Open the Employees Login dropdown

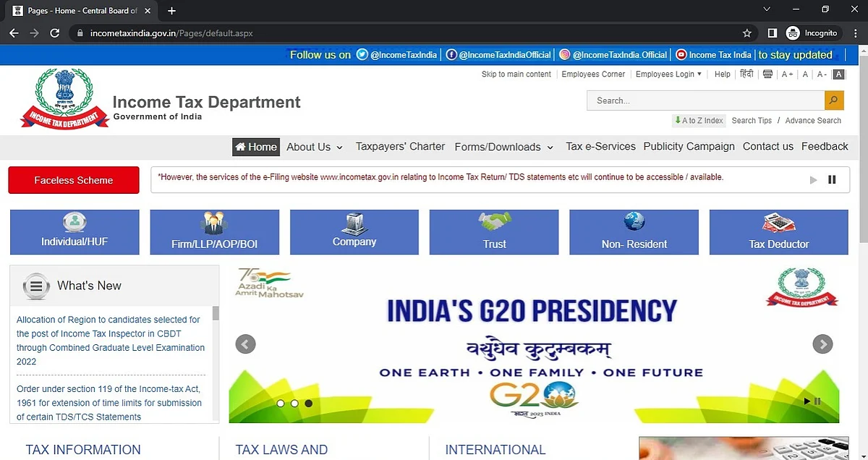pyautogui.click(x=668, y=74)
